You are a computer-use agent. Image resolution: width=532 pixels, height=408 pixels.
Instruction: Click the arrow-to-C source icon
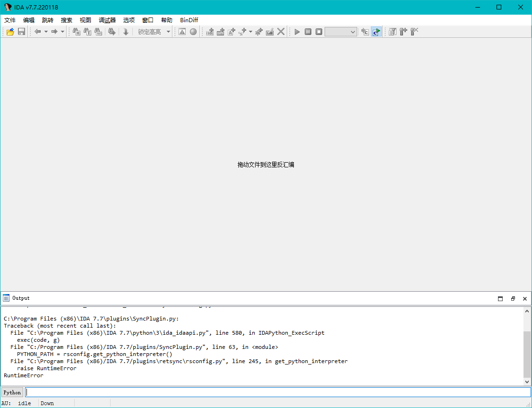click(x=365, y=32)
